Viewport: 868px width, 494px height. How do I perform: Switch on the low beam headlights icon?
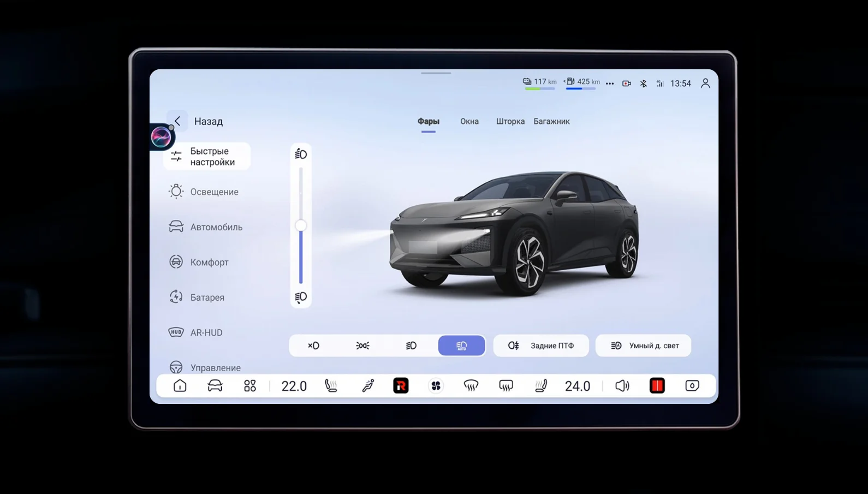tap(411, 346)
